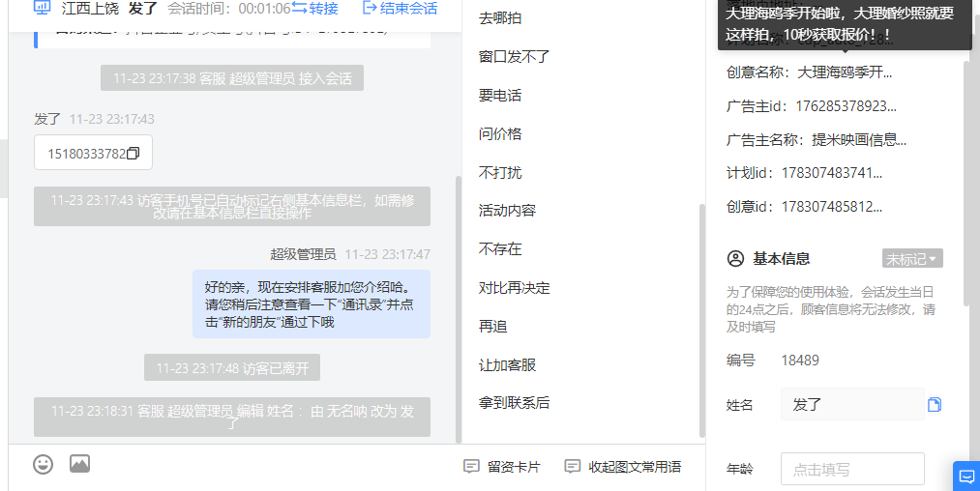
Task: Select quick phrase 拿到联系后
Action: [x=515, y=403]
